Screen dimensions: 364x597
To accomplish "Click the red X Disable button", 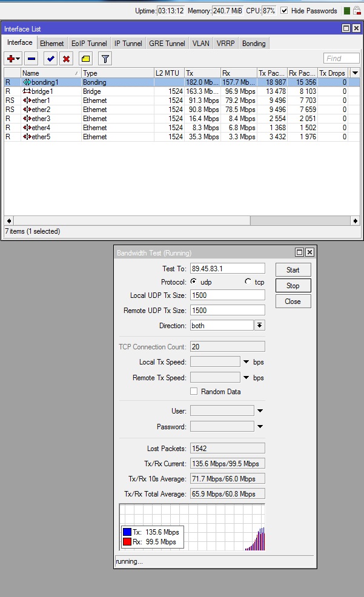I will pos(66,59).
